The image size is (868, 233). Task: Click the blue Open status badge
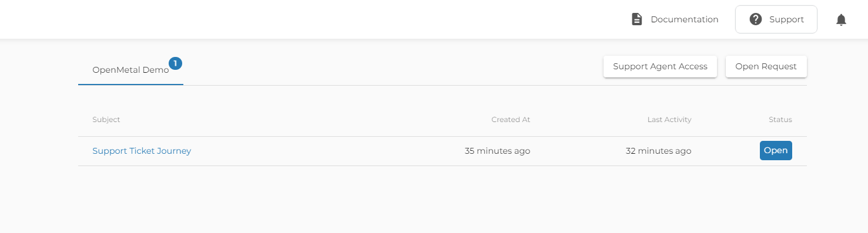[x=776, y=150]
